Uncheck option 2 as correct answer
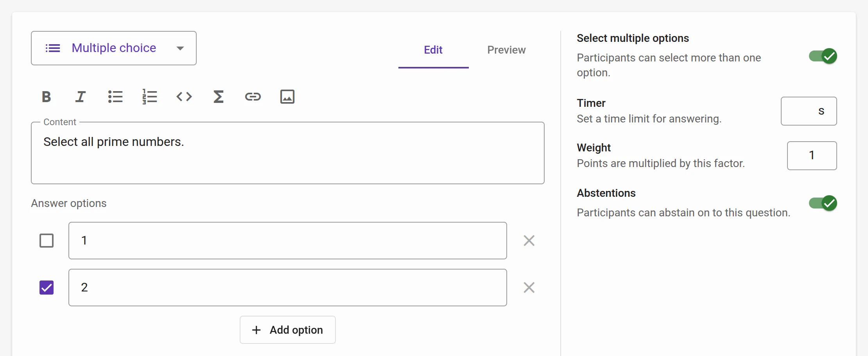 click(x=47, y=288)
